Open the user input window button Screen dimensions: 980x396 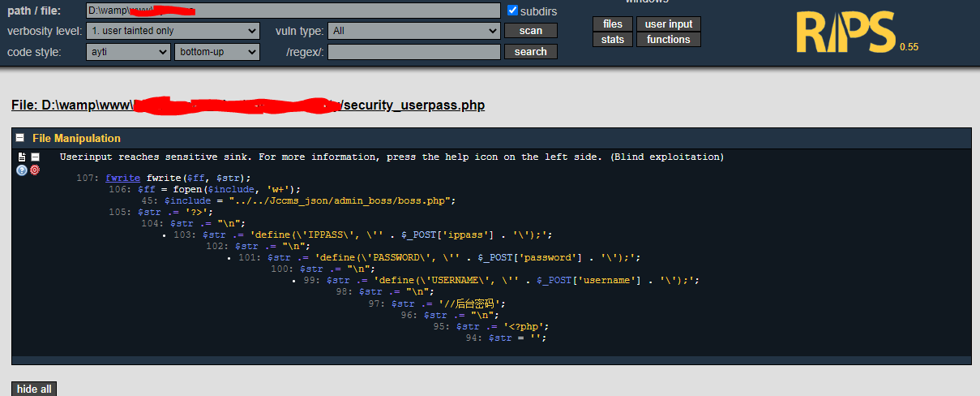669,24
